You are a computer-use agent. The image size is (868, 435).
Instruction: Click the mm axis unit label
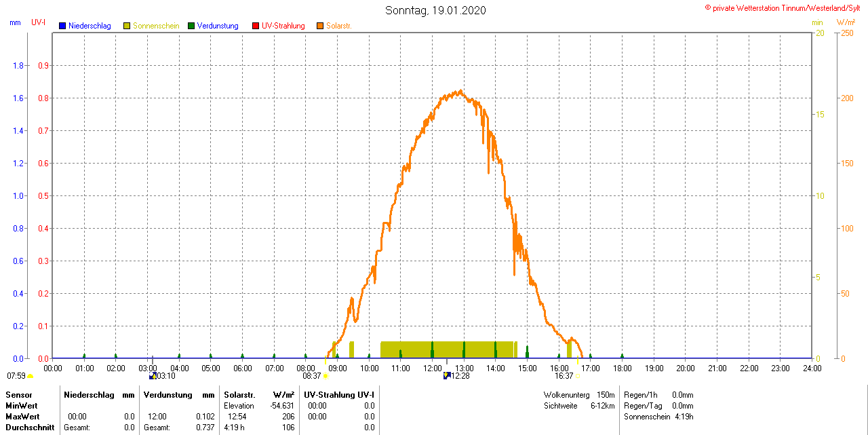click(x=15, y=22)
